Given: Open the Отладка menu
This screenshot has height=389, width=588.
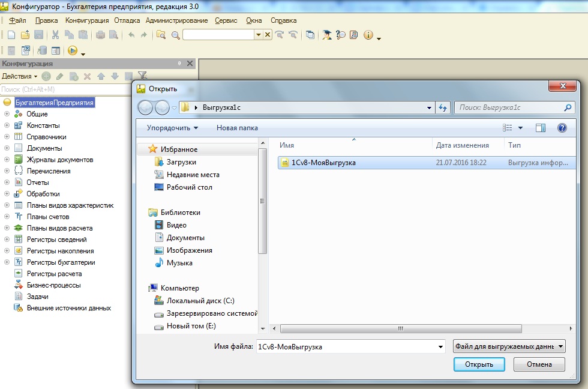Looking at the screenshot, I should tap(127, 20).
